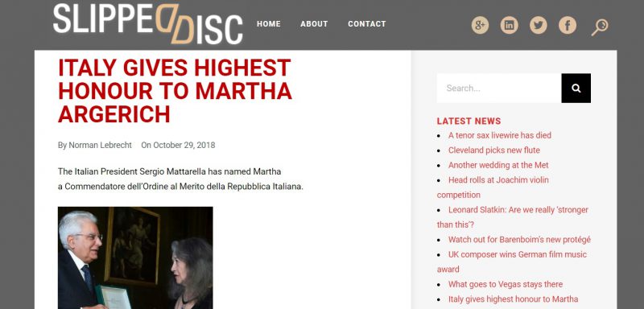Open 'Head rolls at Joachim violin competition'

click(493, 187)
